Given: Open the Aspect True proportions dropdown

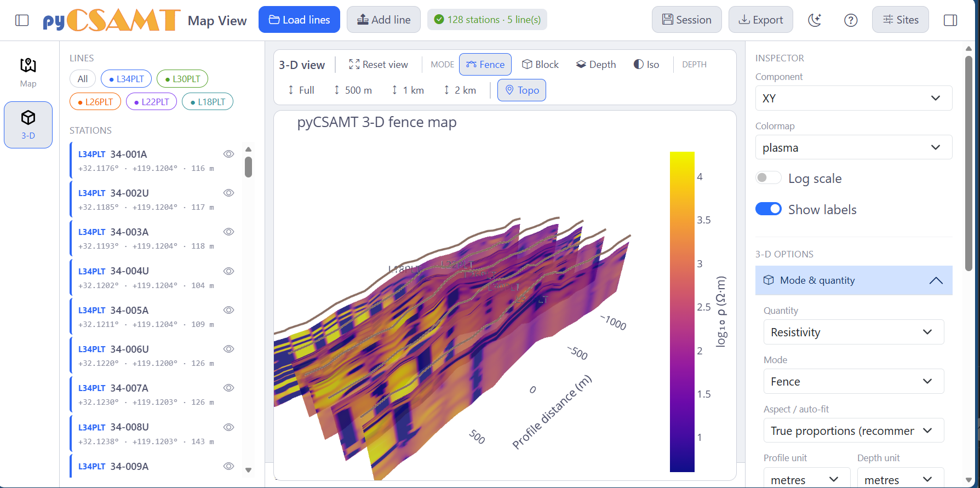Looking at the screenshot, I should tap(853, 430).
